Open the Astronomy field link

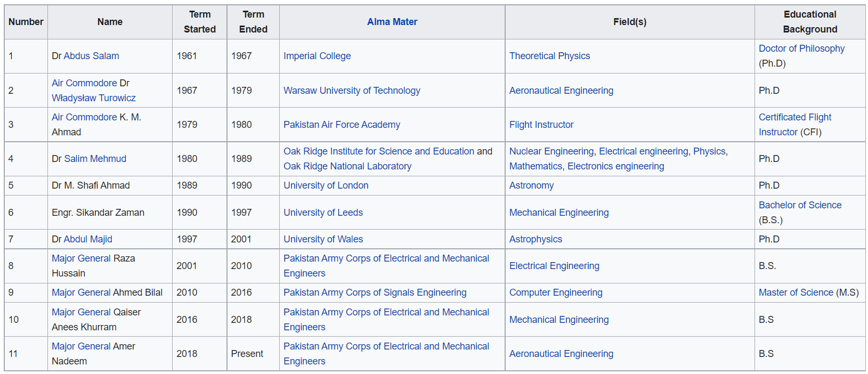(x=531, y=185)
